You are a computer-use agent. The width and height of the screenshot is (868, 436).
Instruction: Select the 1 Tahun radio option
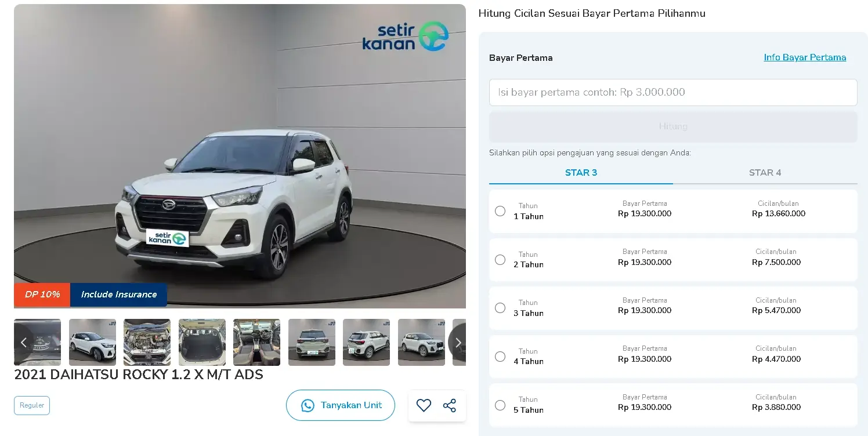pyautogui.click(x=500, y=211)
